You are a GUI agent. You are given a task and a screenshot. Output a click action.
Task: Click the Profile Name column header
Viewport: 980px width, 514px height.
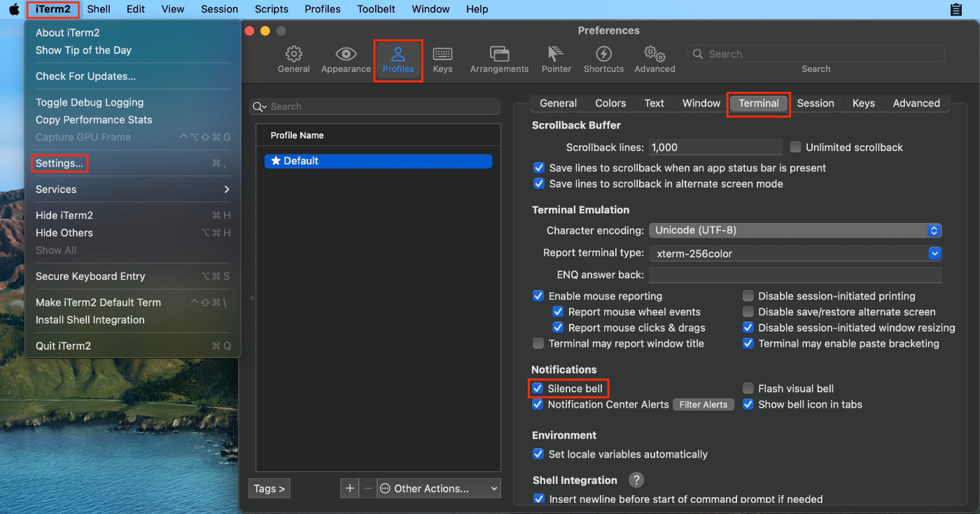coord(378,135)
